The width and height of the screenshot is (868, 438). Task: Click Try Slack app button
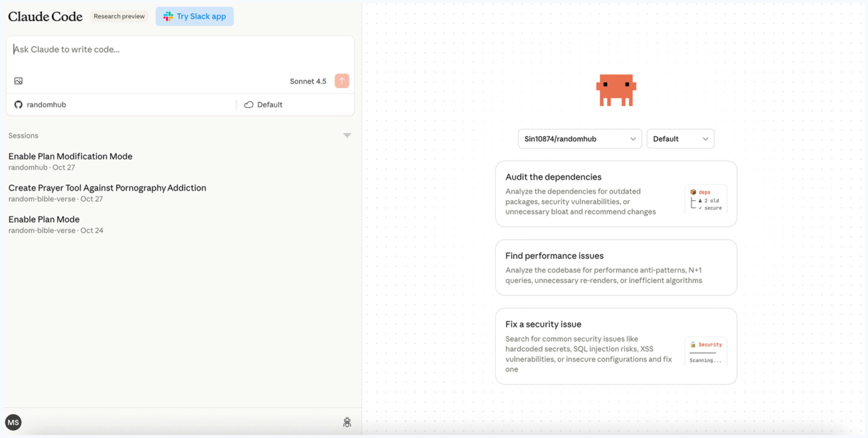(194, 16)
